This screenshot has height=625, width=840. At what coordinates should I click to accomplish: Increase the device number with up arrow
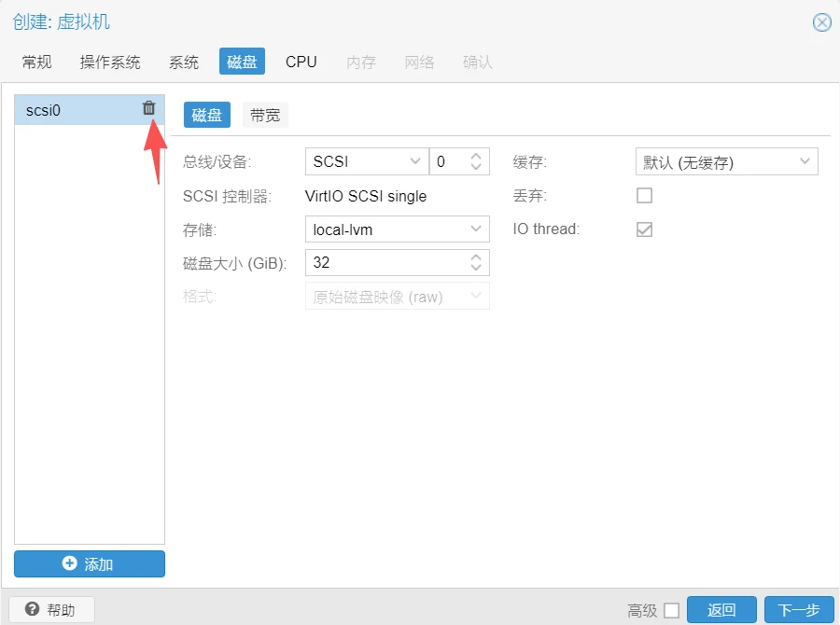coord(476,157)
